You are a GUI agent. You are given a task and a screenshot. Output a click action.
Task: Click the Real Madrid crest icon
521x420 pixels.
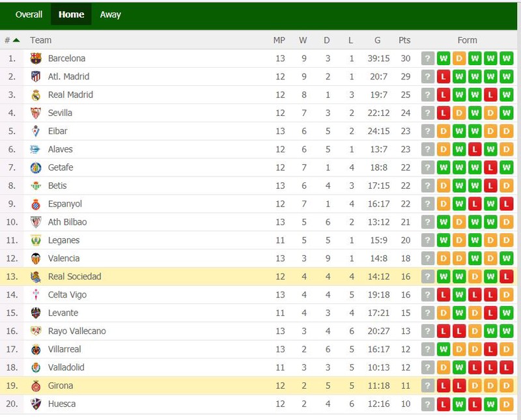(x=36, y=95)
